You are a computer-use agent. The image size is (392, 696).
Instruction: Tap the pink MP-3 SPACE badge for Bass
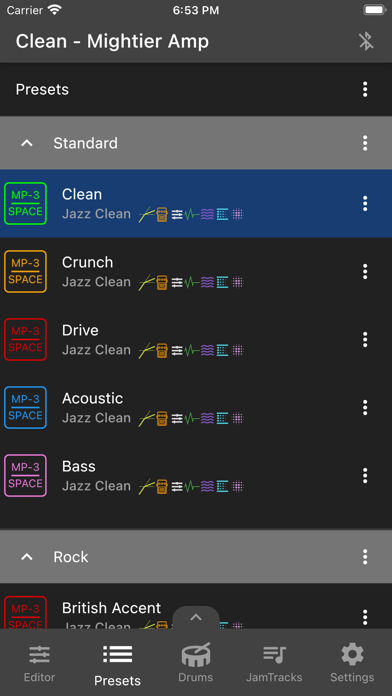tap(25, 475)
